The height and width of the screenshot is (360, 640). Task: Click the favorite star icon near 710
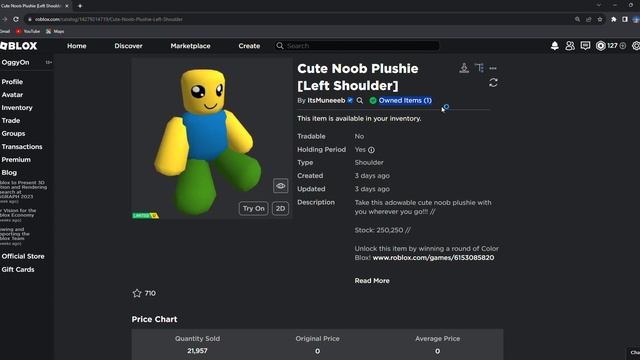click(x=137, y=293)
